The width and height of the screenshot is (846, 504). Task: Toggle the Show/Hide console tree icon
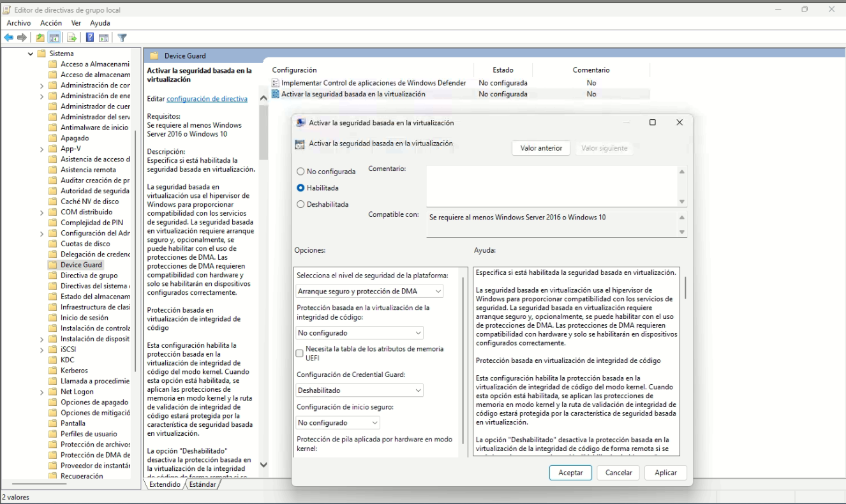click(x=54, y=37)
